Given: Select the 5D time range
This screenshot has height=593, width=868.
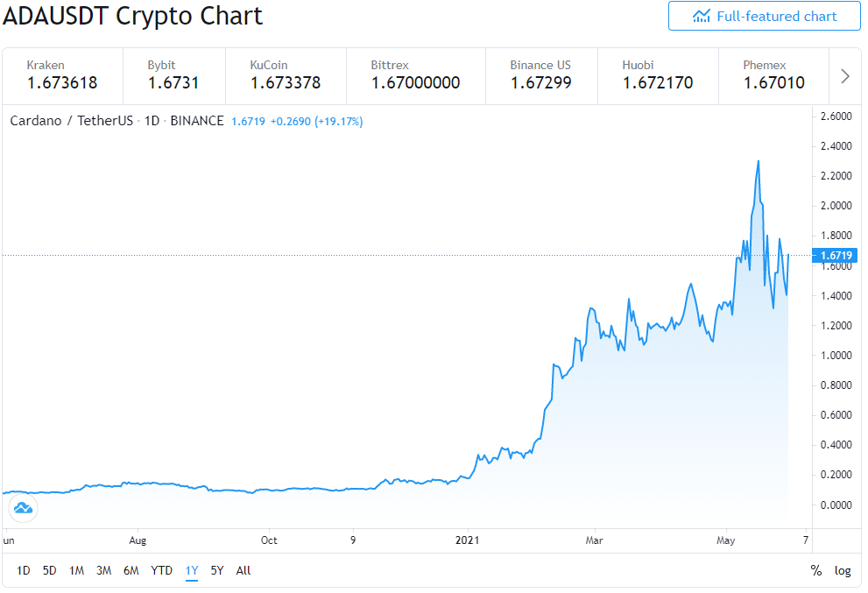Looking at the screenshot, I should tap(49, 570).
